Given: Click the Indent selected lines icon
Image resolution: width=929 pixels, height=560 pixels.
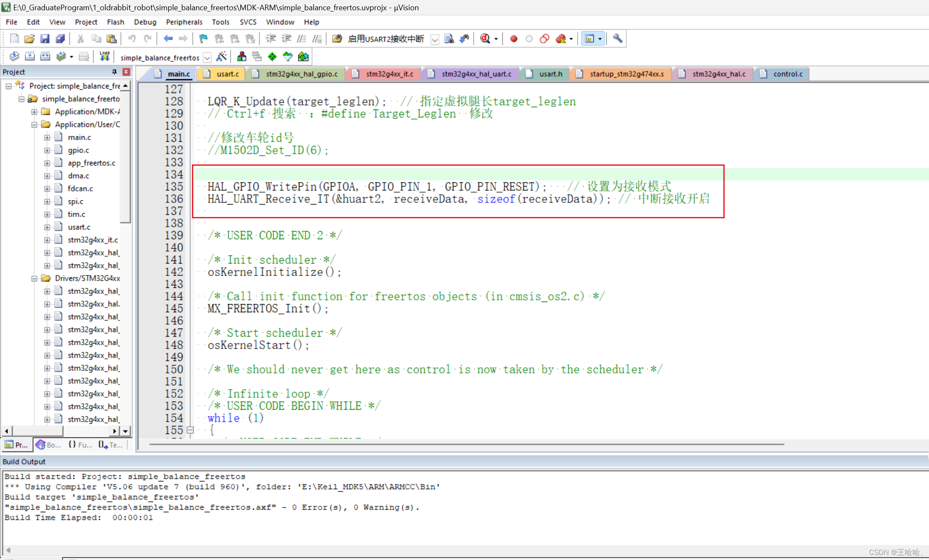Looking at the screenshot, I should pyautogui.click(x=271, y=39).
